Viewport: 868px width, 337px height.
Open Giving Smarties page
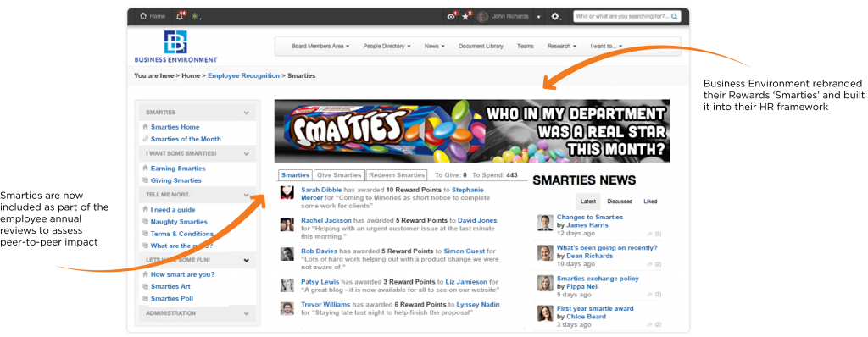176,181
